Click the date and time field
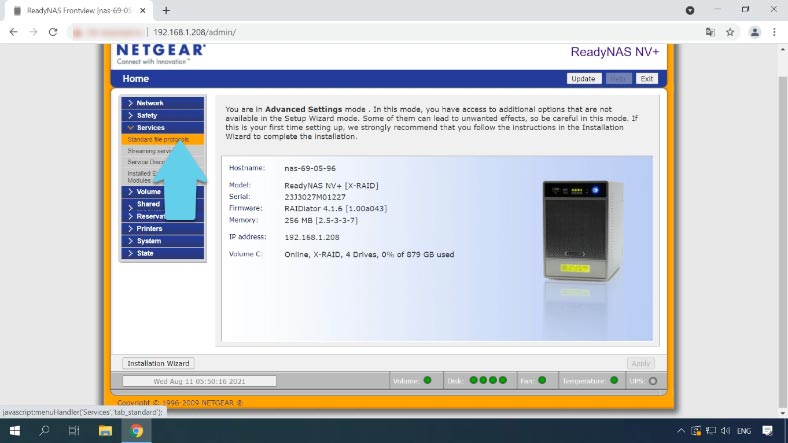788x443 pixels. (199, 381)
